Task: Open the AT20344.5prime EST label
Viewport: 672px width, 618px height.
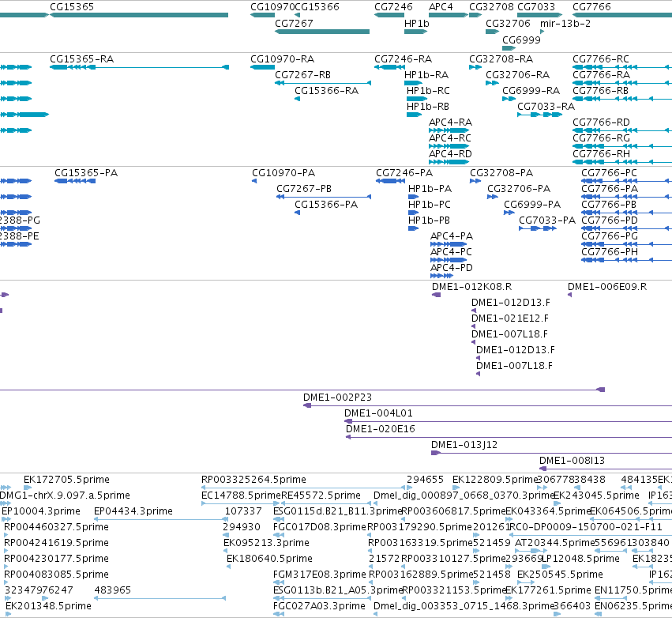Action: 555,543
